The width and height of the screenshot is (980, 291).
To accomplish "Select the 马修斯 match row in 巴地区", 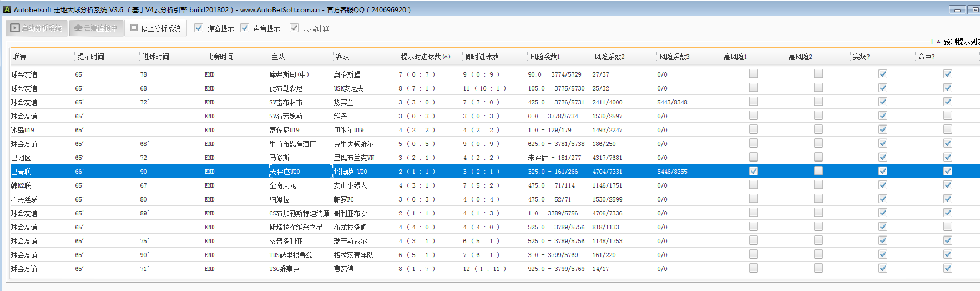I will coord(279,158).
